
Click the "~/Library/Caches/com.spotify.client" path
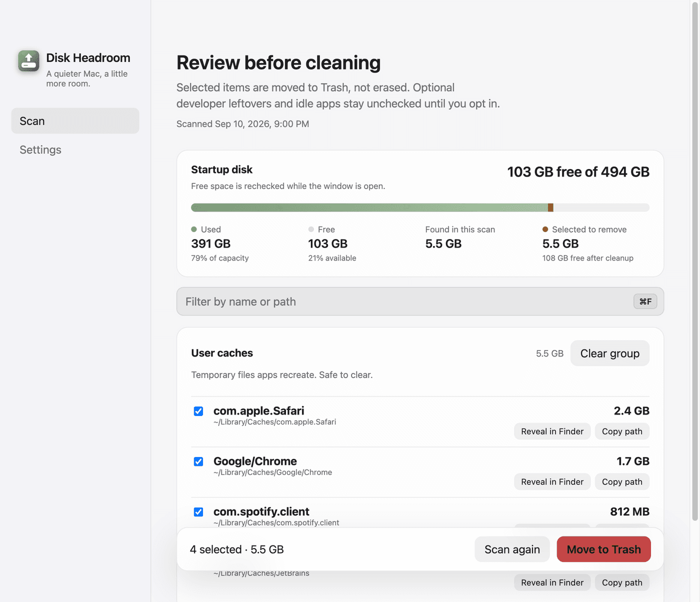tap(276, 522)
